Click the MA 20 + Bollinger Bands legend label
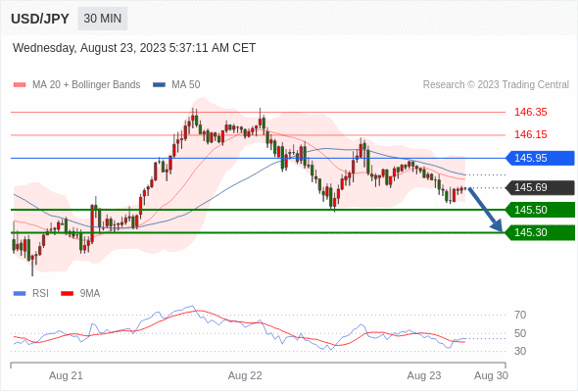This screenshot has height=392, width=578. tap(86, 85)
